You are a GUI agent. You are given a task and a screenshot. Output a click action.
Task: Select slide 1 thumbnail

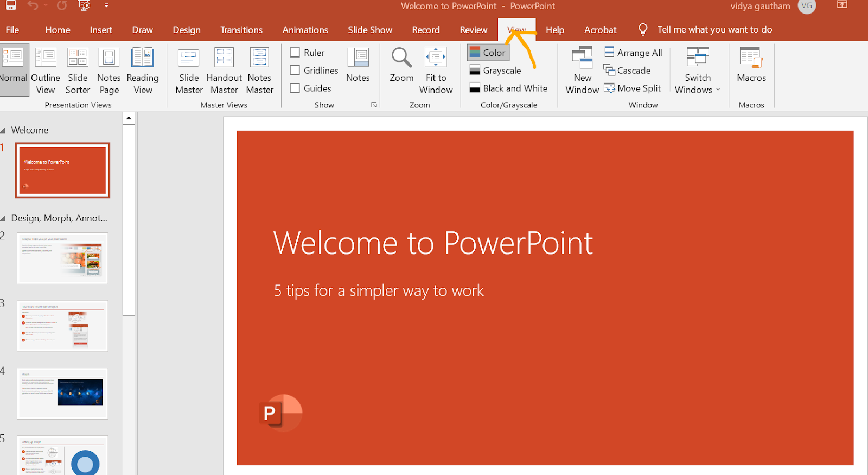pyautogui.click(x=62, y=170)
